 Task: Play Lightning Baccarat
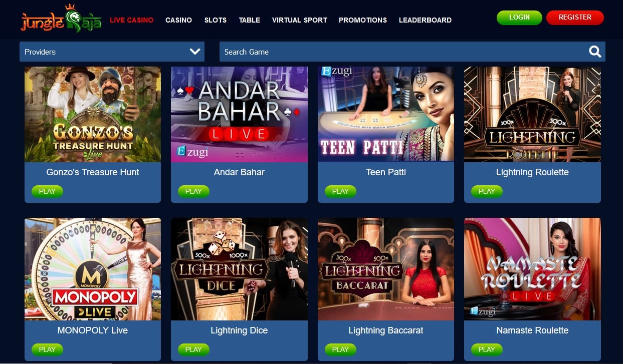340,349
